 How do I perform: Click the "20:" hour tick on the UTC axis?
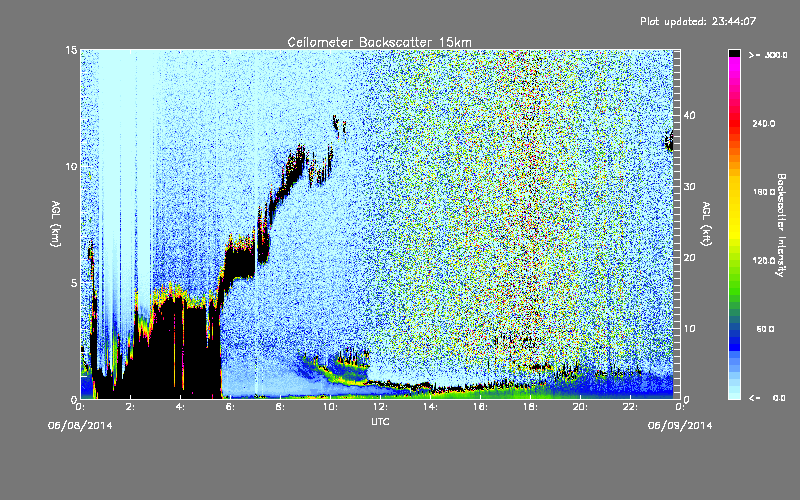581,407
